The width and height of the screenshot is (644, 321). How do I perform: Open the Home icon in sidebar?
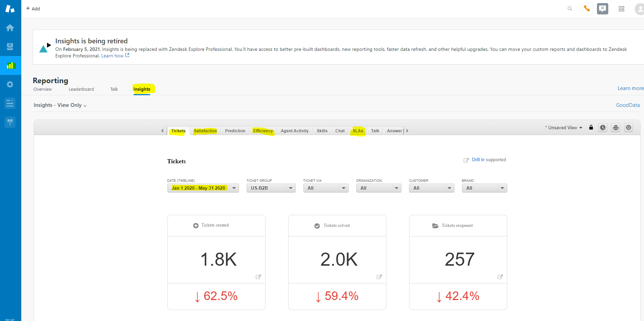10,28
